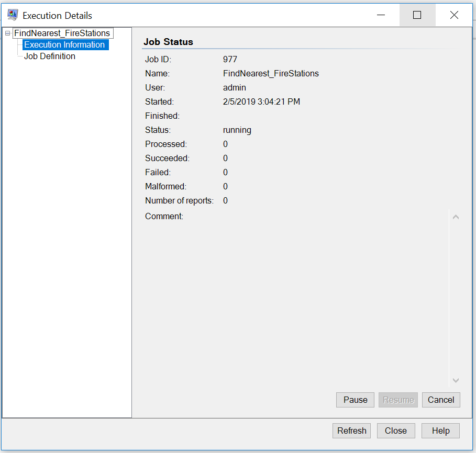This screenshot has height=453, width=476.
Task: Click the Failed label
Action: 158,172
